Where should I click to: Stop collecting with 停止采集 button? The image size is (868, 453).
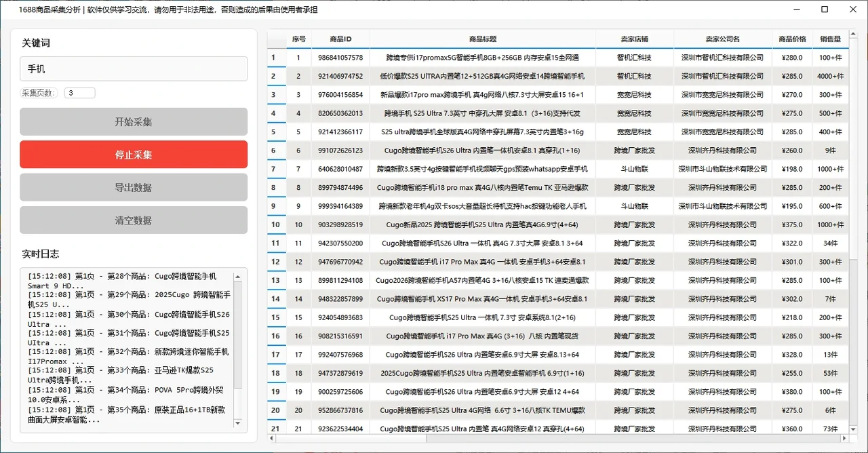(x=134, y=155)
